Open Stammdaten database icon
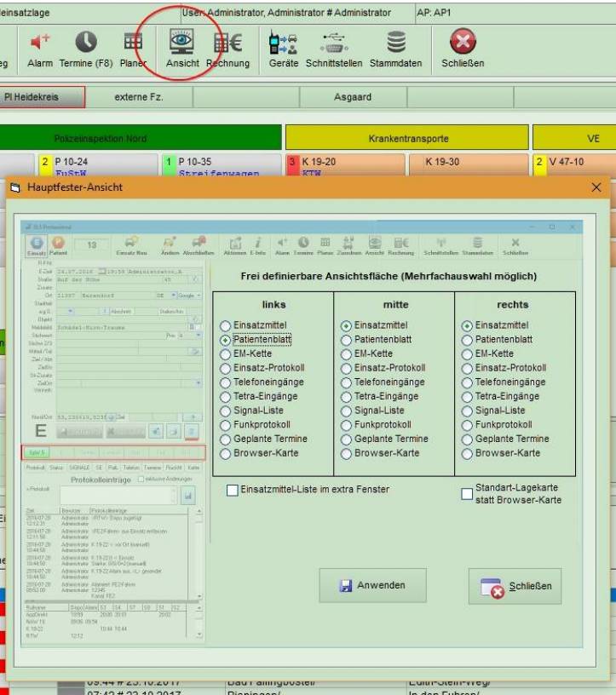 coord(396,42)
